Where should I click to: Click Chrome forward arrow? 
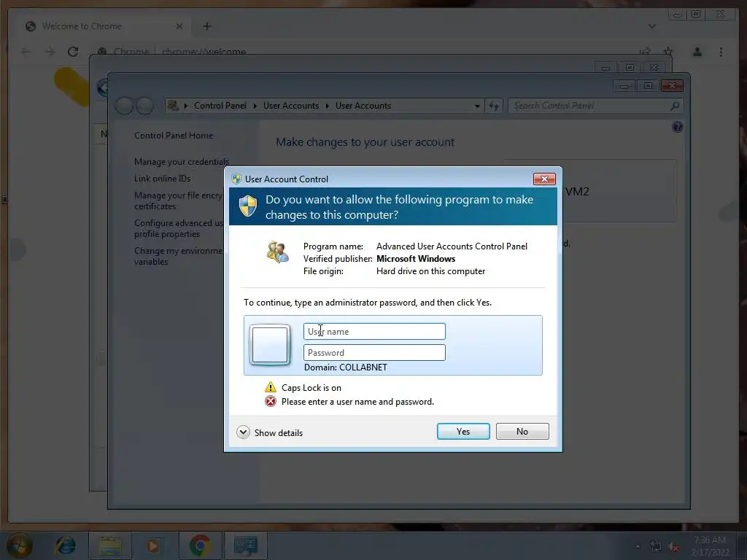(50, 52)
